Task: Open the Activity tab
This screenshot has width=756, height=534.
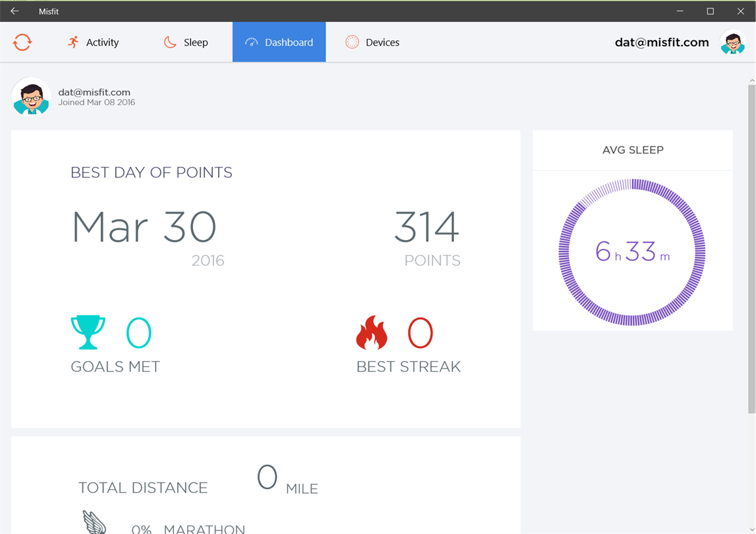Action: pyautogui.click(x=93, y=42)
